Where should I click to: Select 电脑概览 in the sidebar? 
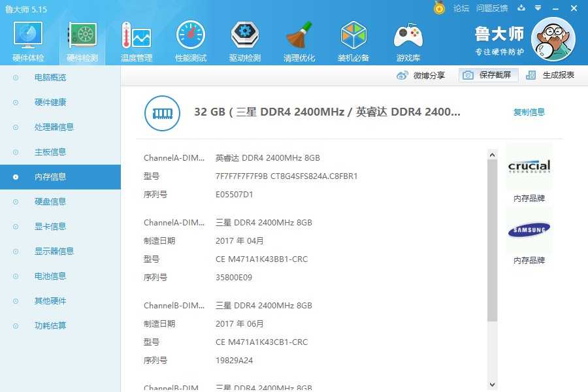coord(60,78)
